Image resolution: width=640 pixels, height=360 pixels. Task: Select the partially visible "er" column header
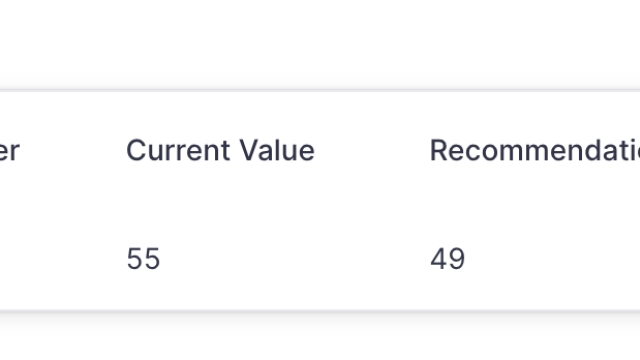[x=9, y=151]
